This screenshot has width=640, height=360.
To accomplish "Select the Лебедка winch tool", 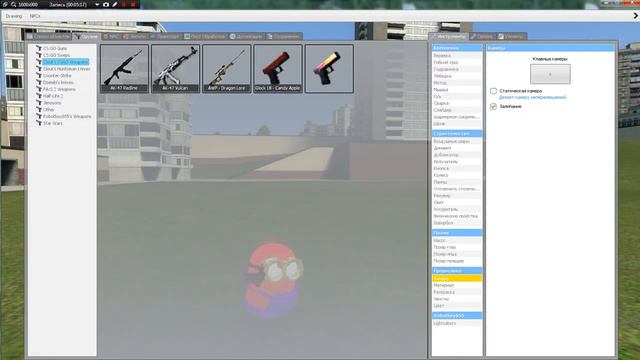I will [457, 76].
